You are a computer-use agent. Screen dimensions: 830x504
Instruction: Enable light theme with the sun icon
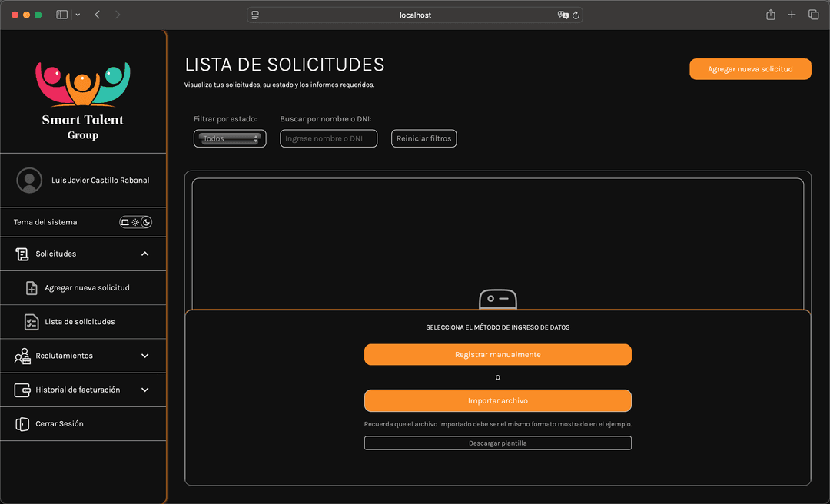pyautogui.click(x=136, y=222)
